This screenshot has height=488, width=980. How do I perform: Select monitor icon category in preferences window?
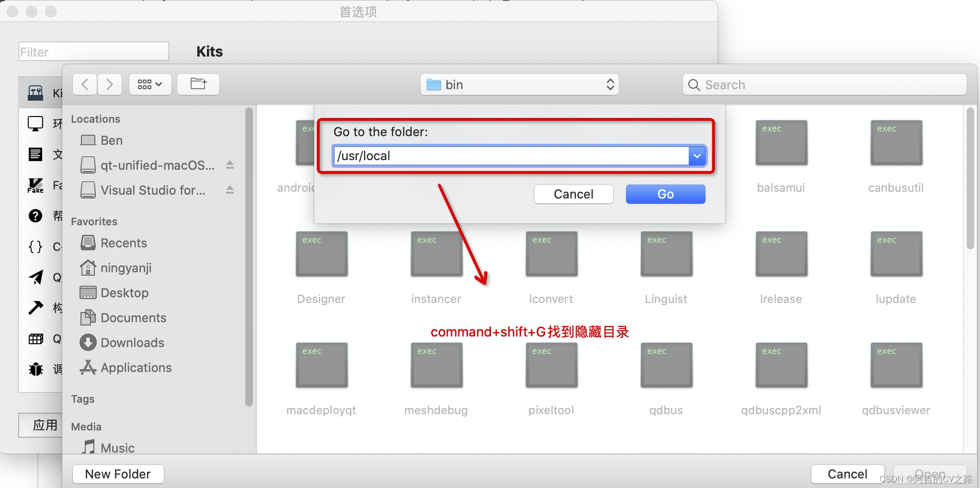[x=35, y=124]
